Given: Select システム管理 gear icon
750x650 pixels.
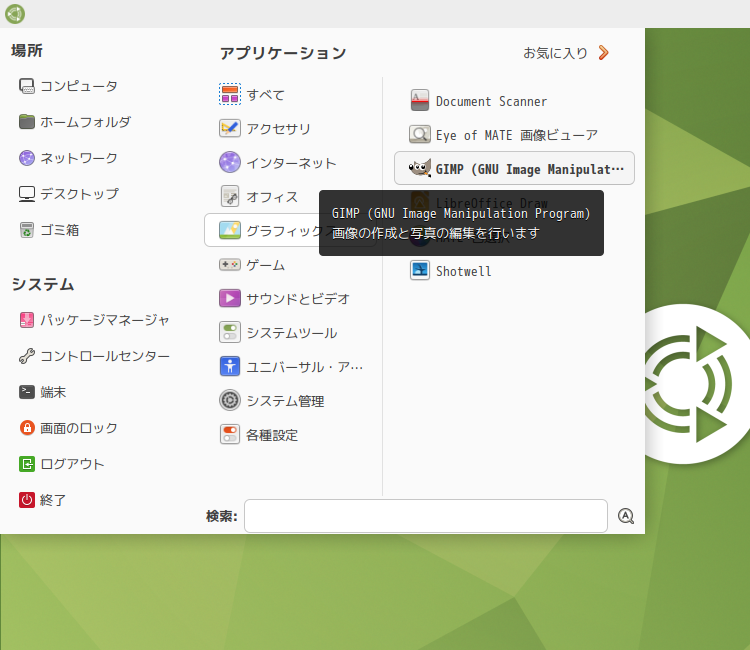Looking at the screenshot, I should 230,400.
